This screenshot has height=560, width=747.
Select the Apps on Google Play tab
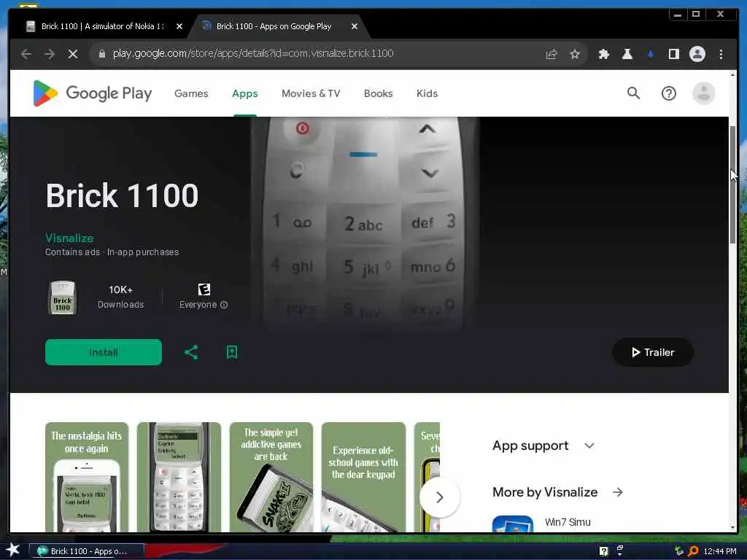pyautogui.click(x=274, y=26)
